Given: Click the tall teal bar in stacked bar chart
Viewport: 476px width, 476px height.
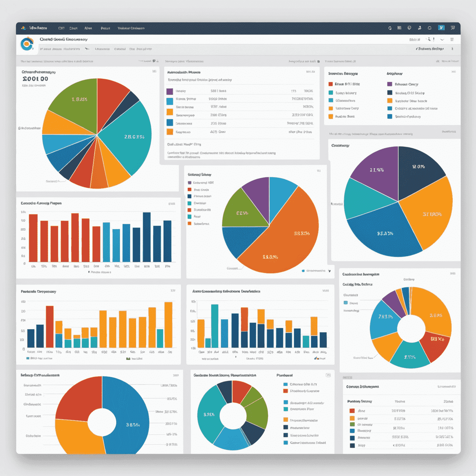Looking at the screenshot, I should pyautogui.click(x=215, y=326).
